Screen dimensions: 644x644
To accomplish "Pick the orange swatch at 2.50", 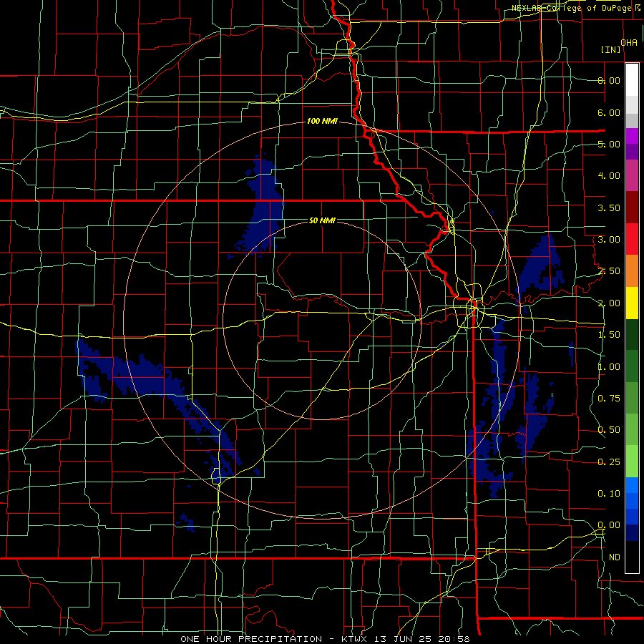I will pos(632,271).
